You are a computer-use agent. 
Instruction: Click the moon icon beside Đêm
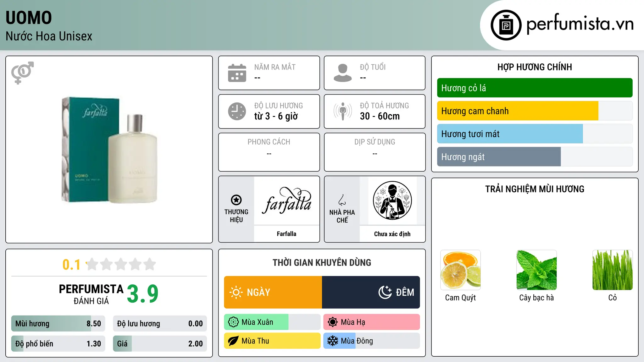point(385,292)
